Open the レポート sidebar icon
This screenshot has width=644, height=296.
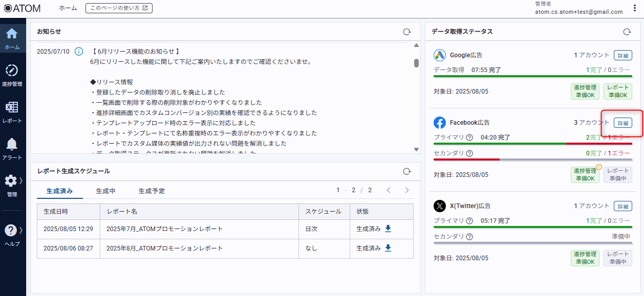tap(12, 108)
